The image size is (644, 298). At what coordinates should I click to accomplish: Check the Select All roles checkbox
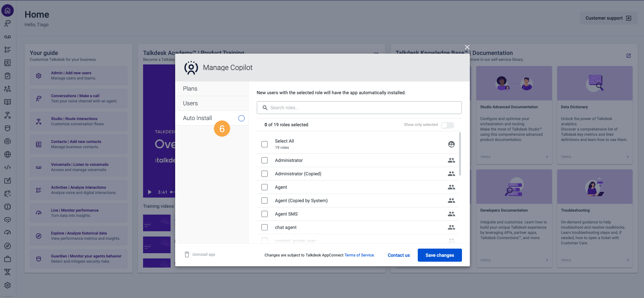[265, 144]
